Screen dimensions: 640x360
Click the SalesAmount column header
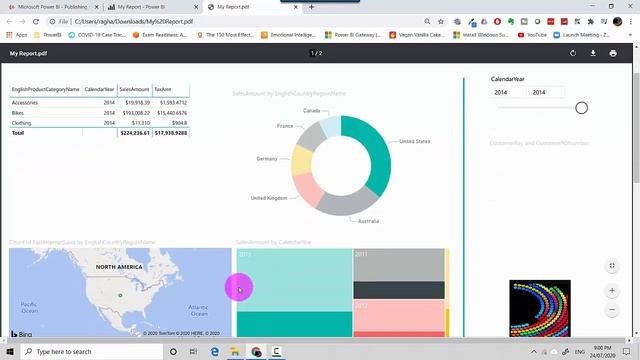(134, 89)
